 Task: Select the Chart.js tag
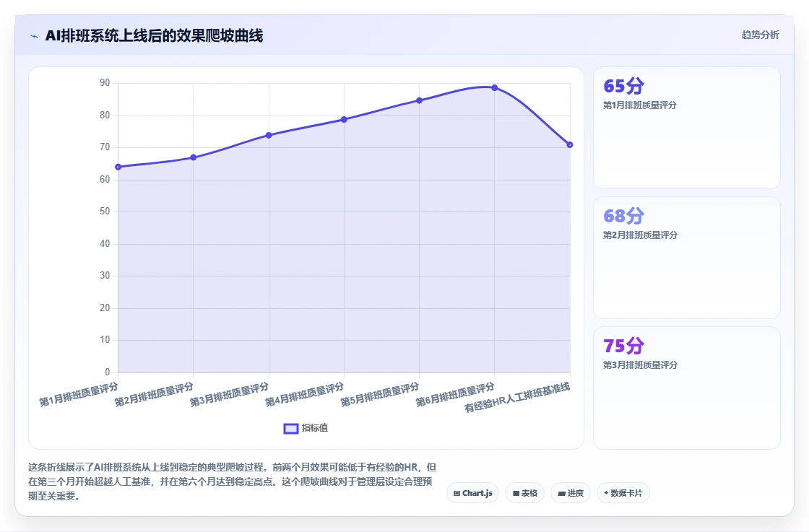pyautogui.click(x=472, y=493)
